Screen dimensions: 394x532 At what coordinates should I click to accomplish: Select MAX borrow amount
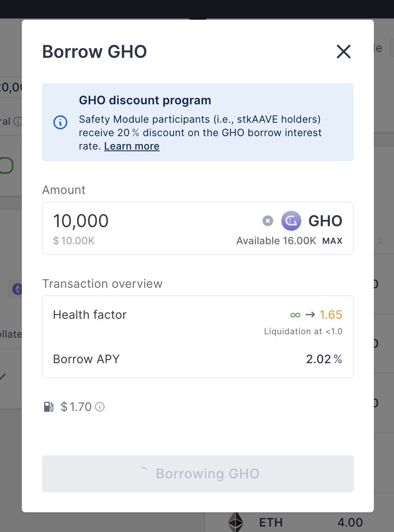[x=332, y=241]
